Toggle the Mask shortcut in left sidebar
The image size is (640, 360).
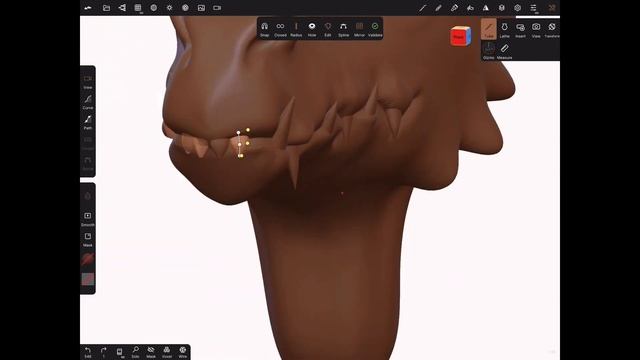pyautogui.click(x=88, y=239)
